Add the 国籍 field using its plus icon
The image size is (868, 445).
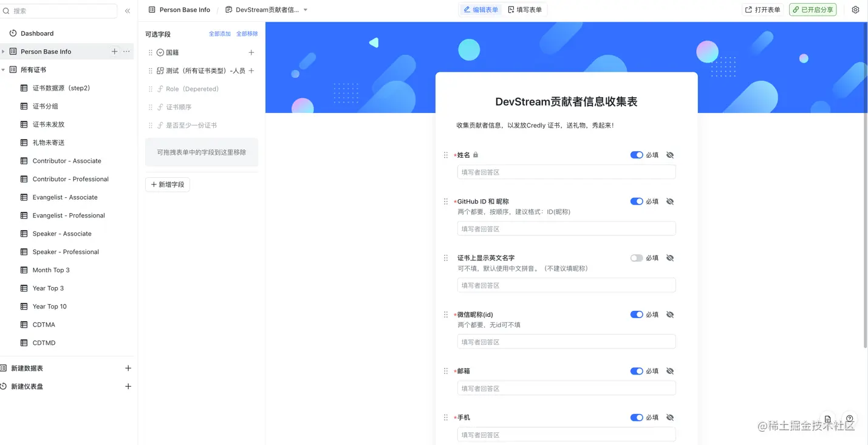click(251, 52)
